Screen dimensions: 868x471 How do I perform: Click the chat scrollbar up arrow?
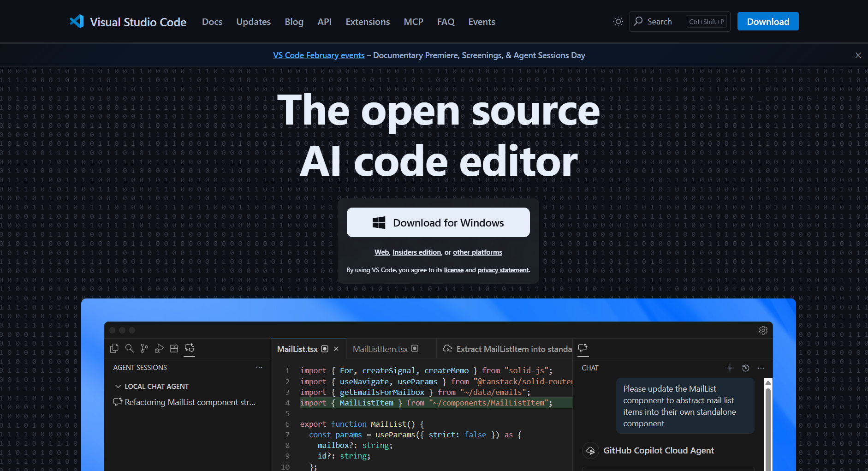[x=768, y=382]
